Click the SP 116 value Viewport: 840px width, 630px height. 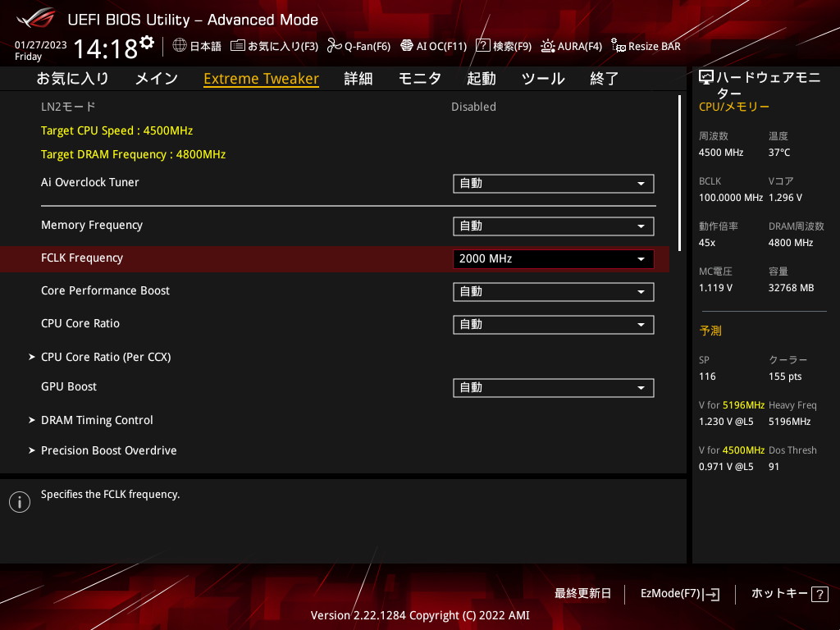coord(707,376)
